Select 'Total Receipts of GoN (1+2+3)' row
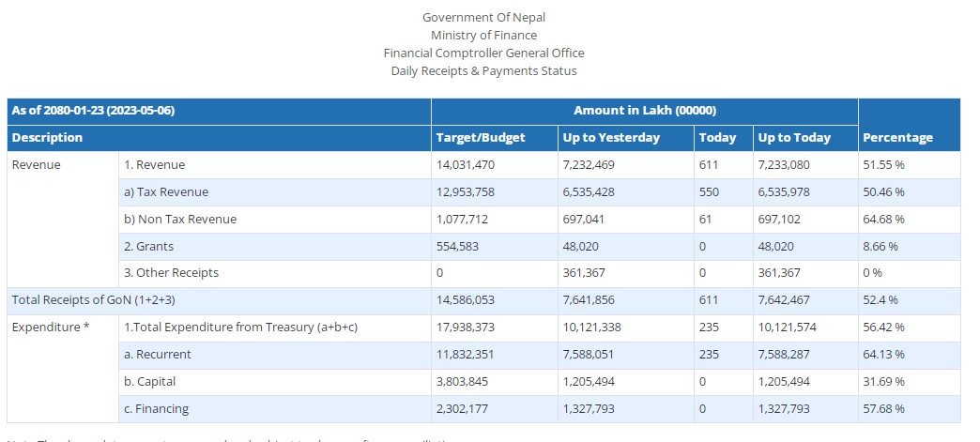The image size is (980, 442). tap(92, 300)
